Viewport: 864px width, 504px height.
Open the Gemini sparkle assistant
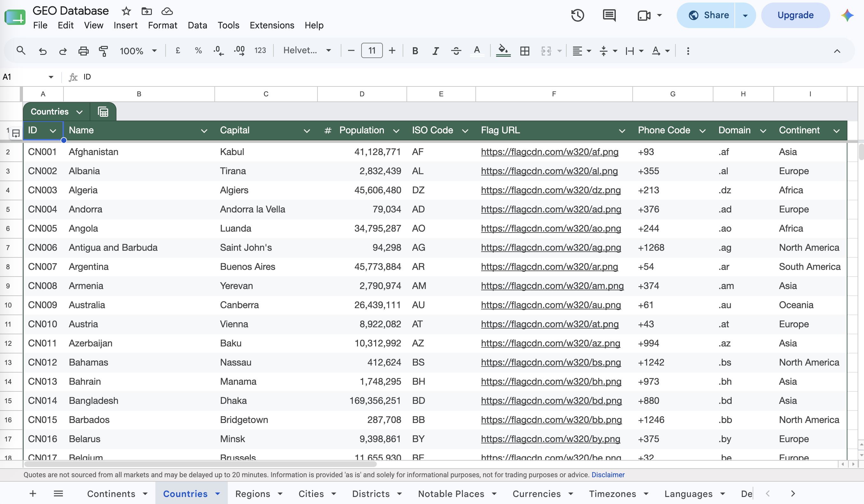point(847,15)
